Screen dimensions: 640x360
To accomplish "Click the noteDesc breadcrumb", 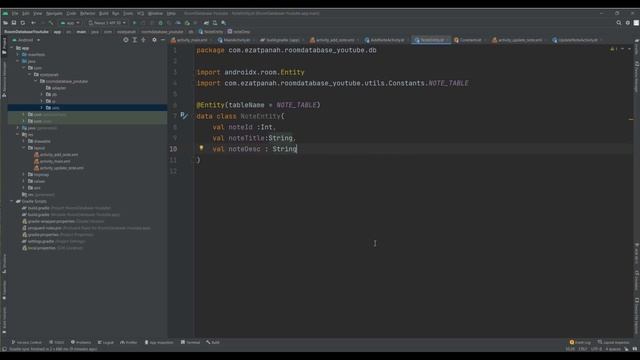I will [239, 31].
